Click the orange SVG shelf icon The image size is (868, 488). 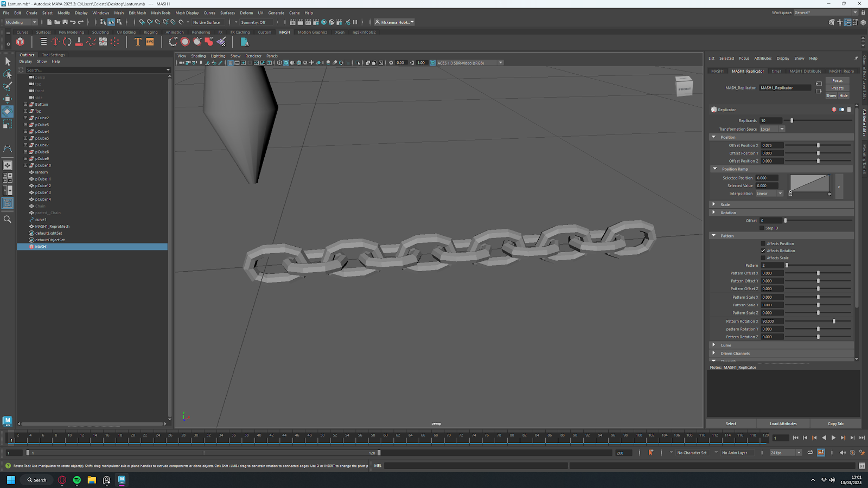point(150,42)
